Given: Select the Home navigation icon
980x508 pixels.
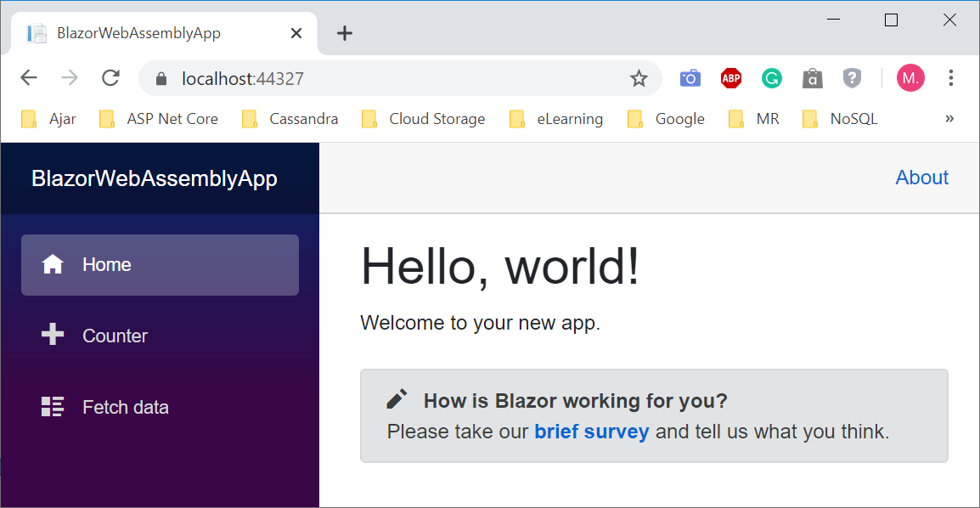Looking at the screenshot, I should tap(53, 264).
